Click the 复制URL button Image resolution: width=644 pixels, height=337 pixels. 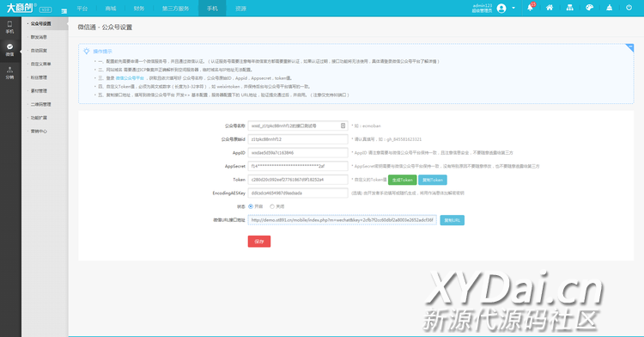(x=453, y=220)
